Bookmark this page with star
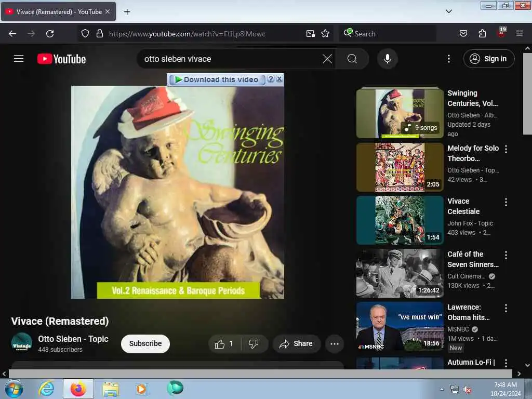This screenshot has width=532, height=399. 325,34
